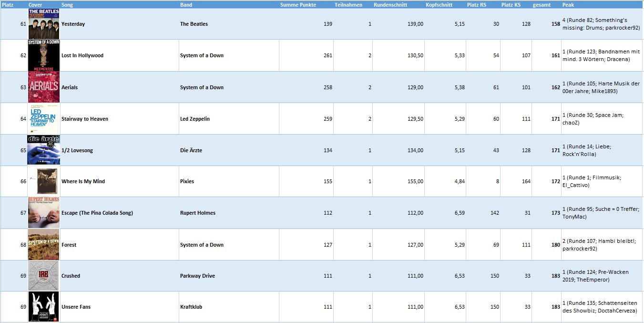Select the red Aerials cover image
Image resolution: width=644 pixels, height=323 pixels.
44,87
